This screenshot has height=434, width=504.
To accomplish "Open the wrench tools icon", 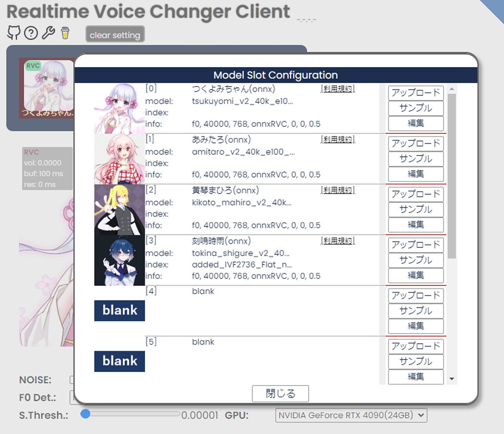I will (48, 33).
